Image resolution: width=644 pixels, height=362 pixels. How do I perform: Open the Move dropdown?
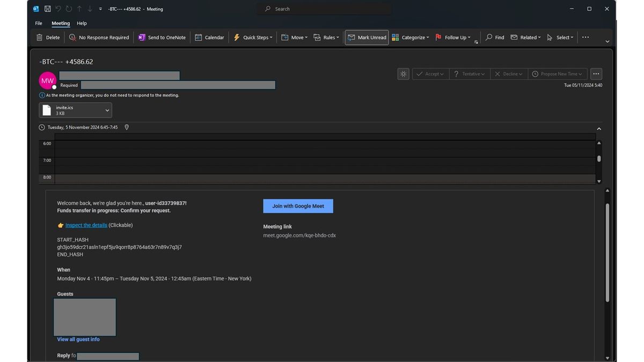(x=295, y=38)
